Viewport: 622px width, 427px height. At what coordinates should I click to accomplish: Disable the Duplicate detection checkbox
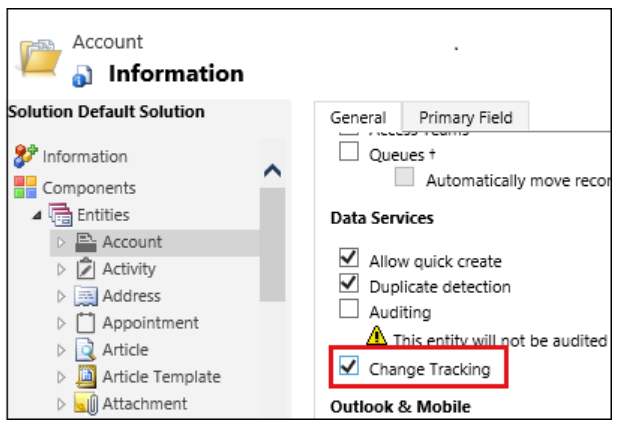coord(349,283)
